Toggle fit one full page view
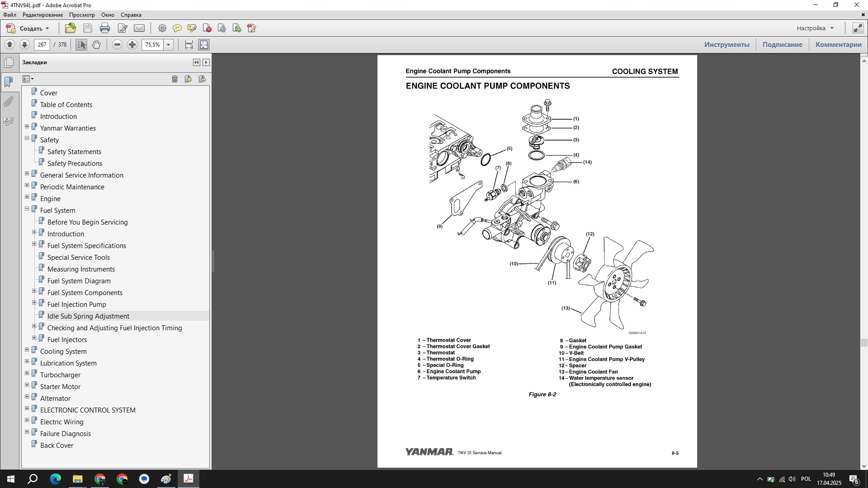Viewport: 868px width, 488px height. pyautogui.click(x=204, y=45)
